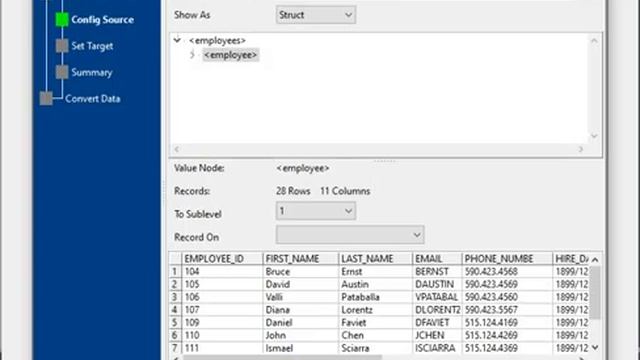Open the Show As Struct dropdown
Image resolution: width=640 pixels, height=360 pixels.
[x=316, y=15]
